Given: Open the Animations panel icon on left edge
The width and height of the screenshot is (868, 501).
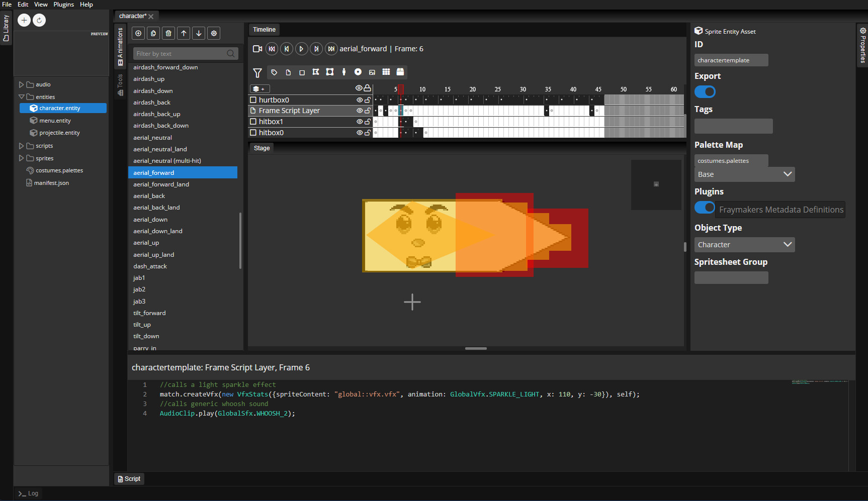Looking at the screenshot, I should point(120,56).
